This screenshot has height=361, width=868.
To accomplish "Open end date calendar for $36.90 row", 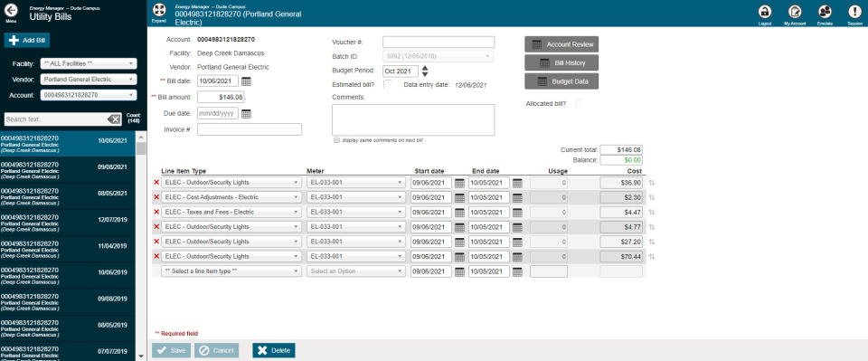I will [x=517, y=183].
